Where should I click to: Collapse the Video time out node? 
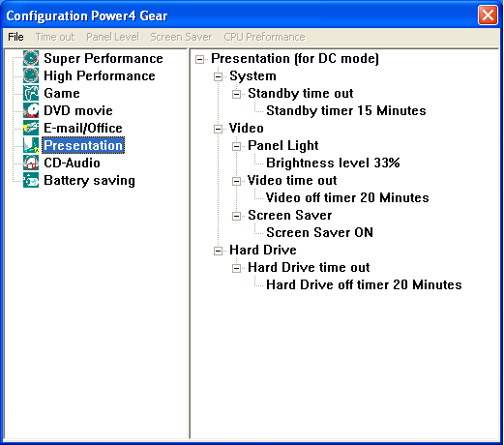click(x=237, y=181)
